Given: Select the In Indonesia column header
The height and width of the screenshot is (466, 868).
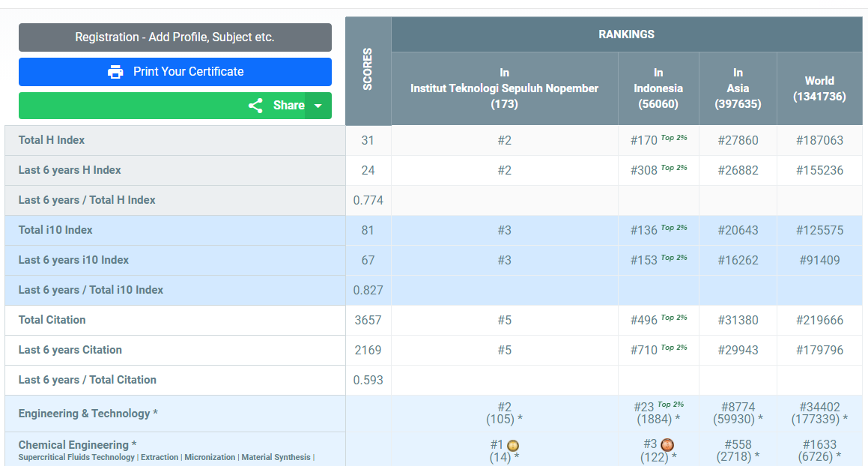Looking at the screenshot, I should click(658, 88).
